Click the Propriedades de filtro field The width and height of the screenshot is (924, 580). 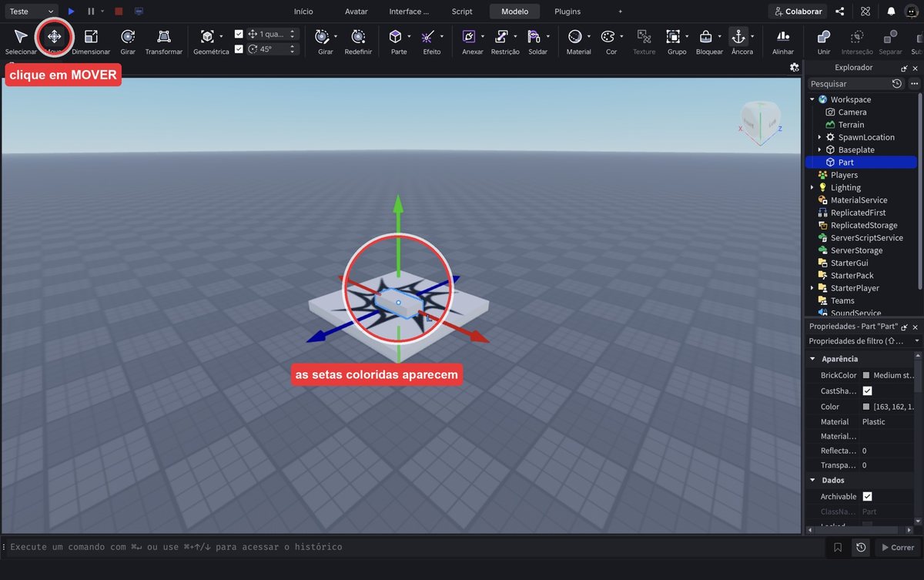click(x=862, y=340)
